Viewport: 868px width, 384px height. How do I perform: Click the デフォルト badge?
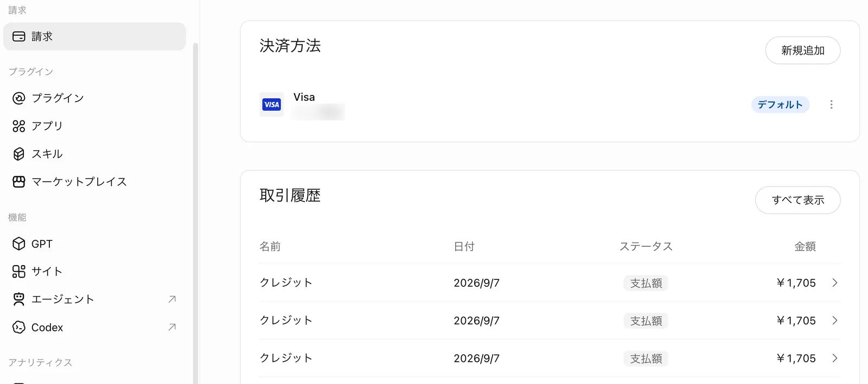(780, 105)
